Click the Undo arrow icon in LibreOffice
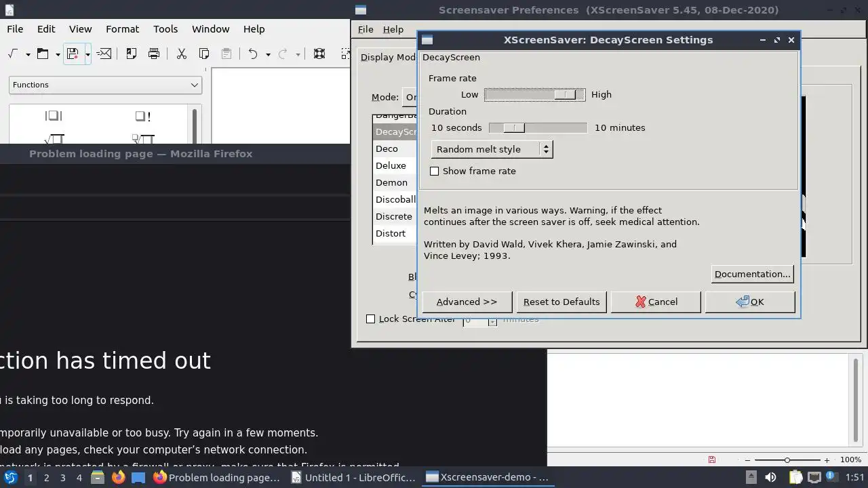This screenshot has height=488, width=868. (x=253, y=54)
